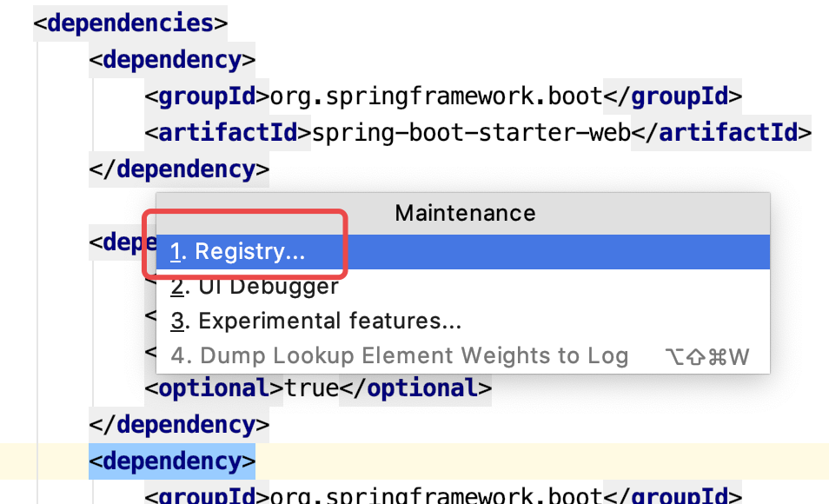Click the topmost closing groupId tag
Image resolution: width=829 pixels, height=504 pixels.
coord(672,96)
